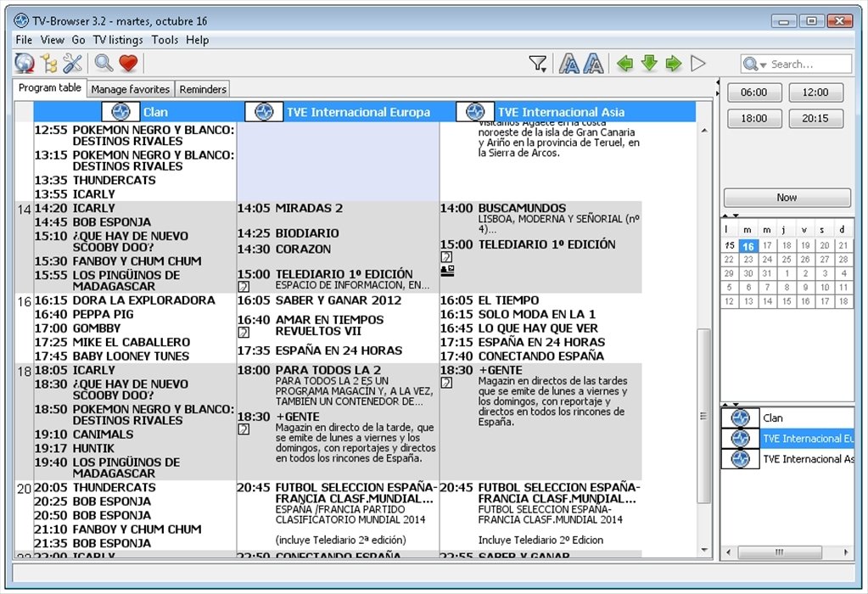Click info icon under Asia 15:00 TELEDIARIO

447,257
